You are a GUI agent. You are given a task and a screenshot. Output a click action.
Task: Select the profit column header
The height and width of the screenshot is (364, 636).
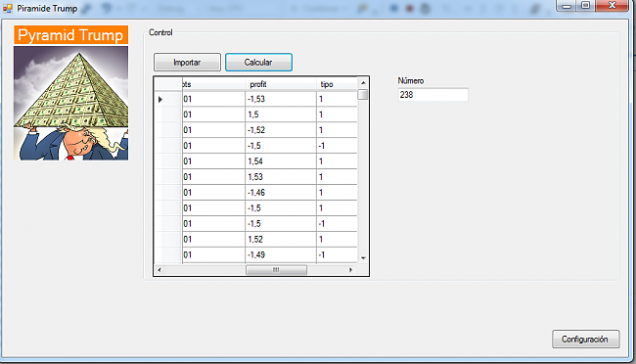281,84
